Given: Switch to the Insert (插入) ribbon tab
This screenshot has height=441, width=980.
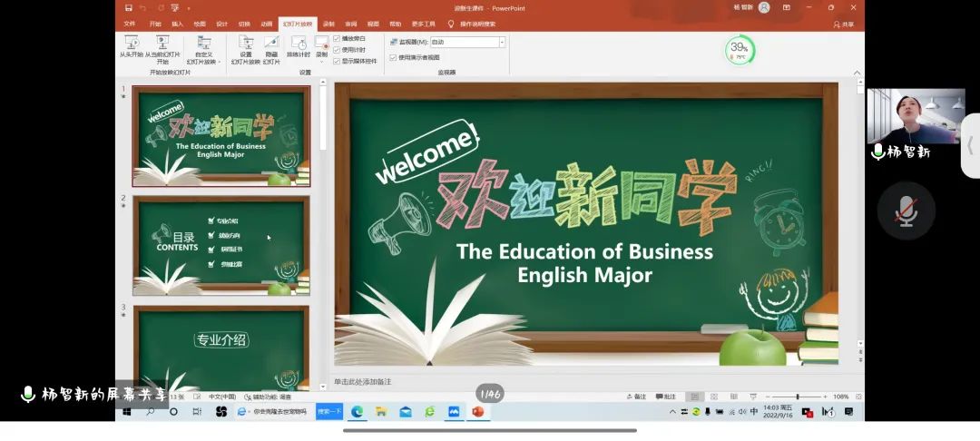Looking at the screenshot, I should point(177,24).
